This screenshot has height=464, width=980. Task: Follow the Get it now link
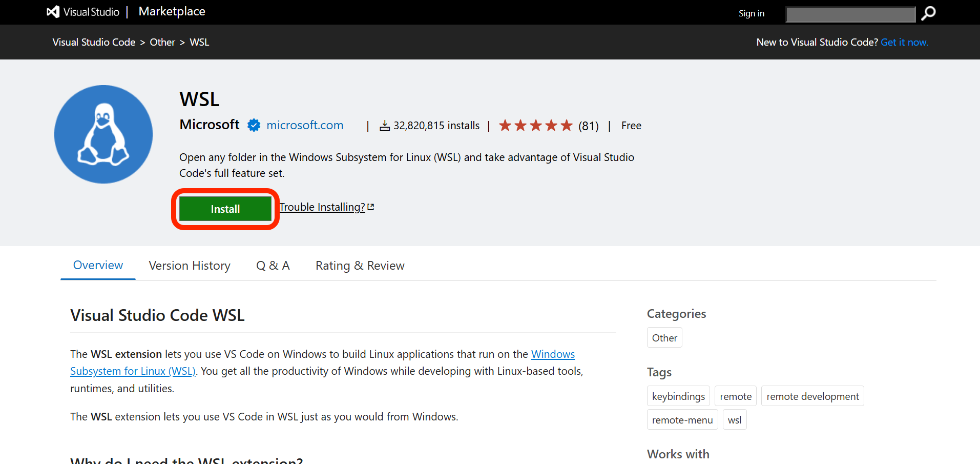904,42
